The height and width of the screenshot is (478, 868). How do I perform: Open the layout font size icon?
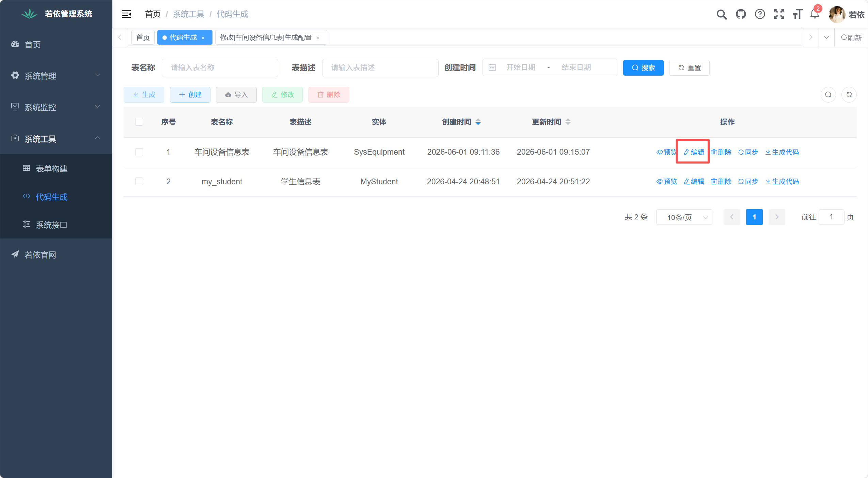click(798, 14)
